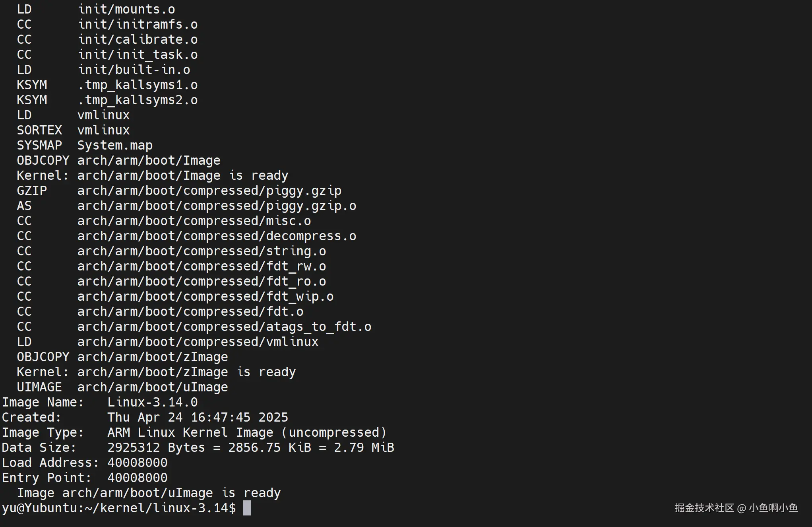Click the atags_to_fdt.o compile line
Screen dimensions: 812x527
click(x=194, y=327)
